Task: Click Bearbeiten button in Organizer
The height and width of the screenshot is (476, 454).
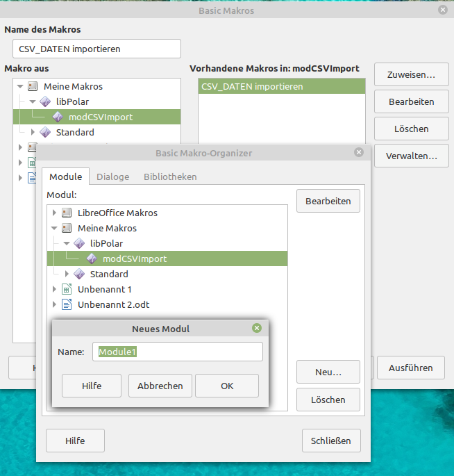Action: point(328,201)
